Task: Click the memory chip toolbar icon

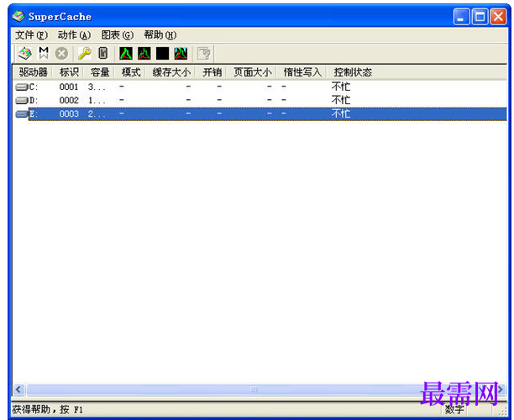Action: pos(103,53)
